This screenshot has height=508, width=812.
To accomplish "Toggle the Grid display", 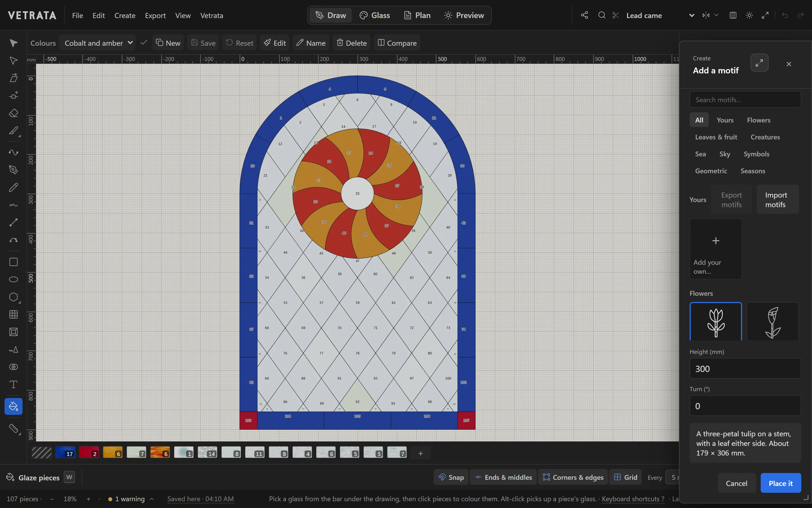I will coord(625,477).
